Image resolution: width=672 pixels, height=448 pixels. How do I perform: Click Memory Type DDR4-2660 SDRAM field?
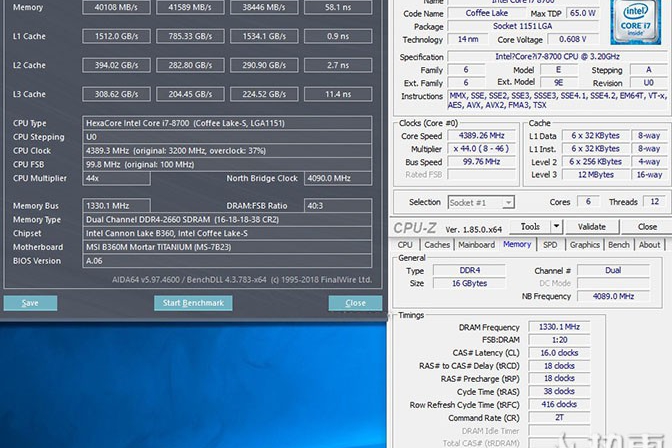227,219
